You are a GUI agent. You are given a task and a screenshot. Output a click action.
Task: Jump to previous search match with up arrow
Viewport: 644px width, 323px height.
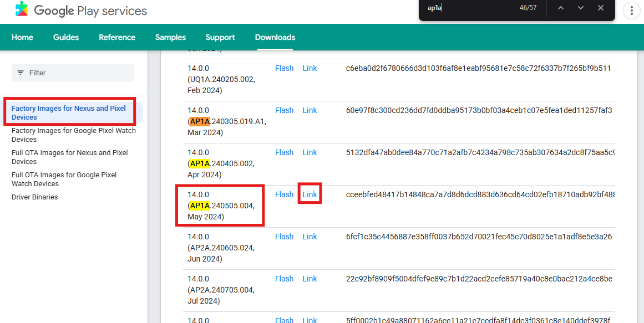pos(561,8)
